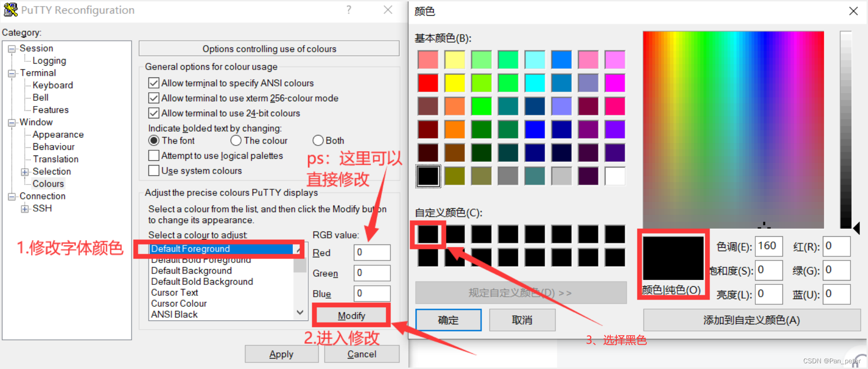868x369 pixels.
Task: Click 确定 in the colour dialog
Action: pyautogui.click(x=448, y=320)
